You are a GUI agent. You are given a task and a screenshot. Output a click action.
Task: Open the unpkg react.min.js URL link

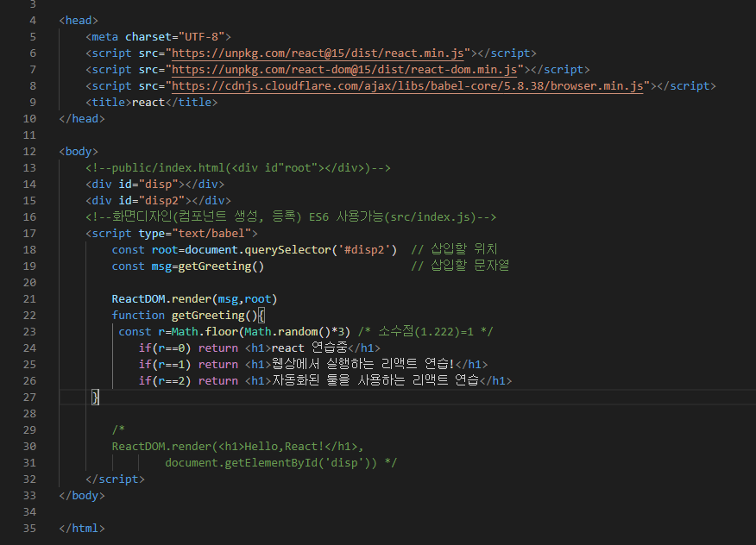pyautogui.click(x=318, y=53)
